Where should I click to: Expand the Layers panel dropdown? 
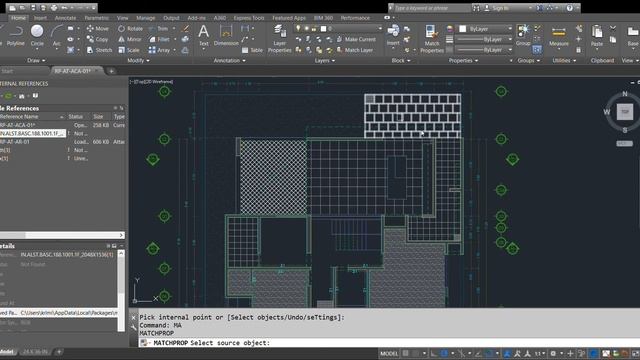pos(324,60)
